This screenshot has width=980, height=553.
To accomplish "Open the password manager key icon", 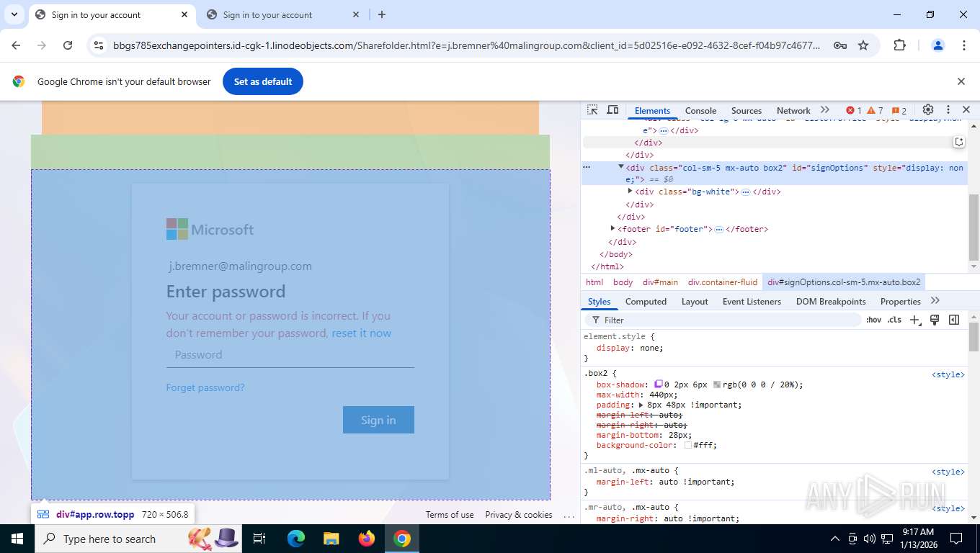I will (x=839, y=45).
